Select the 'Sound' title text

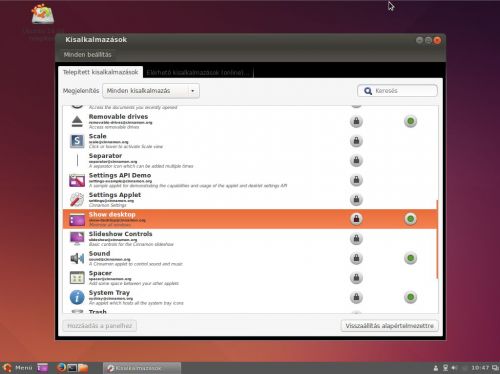pyautogui.click(x=99, y=253)
